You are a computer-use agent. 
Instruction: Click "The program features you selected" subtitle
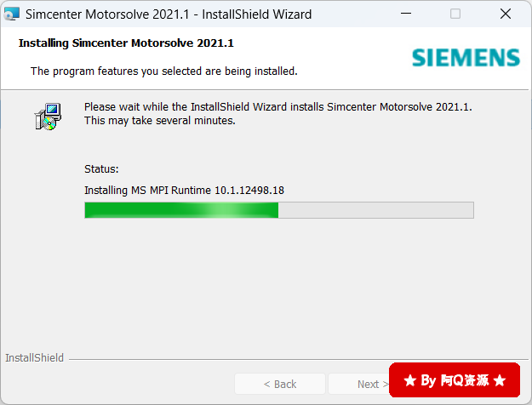point(164,71)
